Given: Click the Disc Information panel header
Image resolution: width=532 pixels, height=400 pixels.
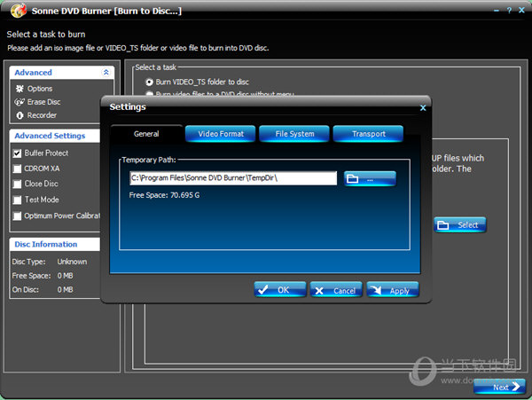Looking at the screenshot, I should coord(55,244).
